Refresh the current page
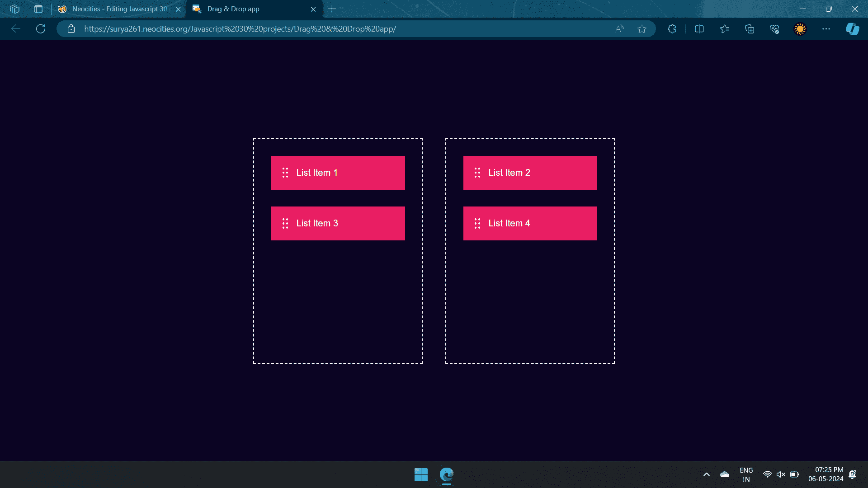The height and width of the screenshot is (488, 868). pos(41,29)
